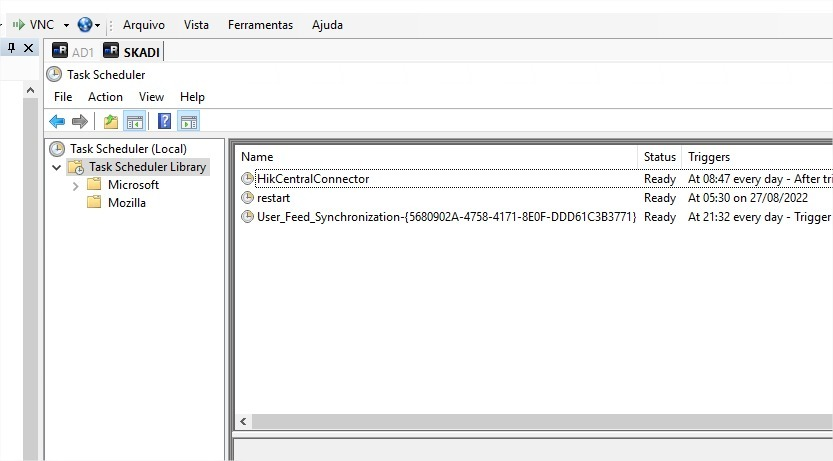Image resolution: width=833 pixels, height=461 pixels.
Task: Click the pin icon on side panel
Action: (11, 48)
